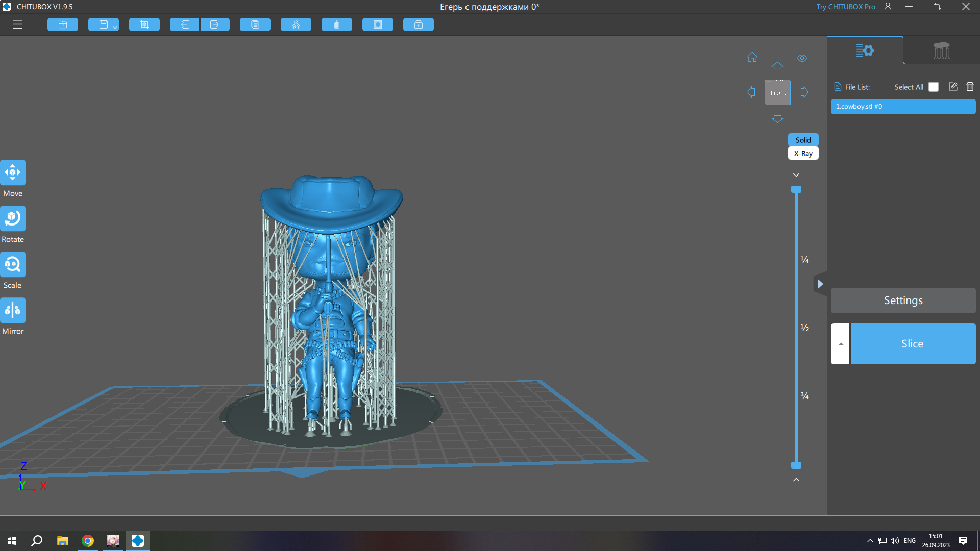This screenshot has width=980, height=551.
Task: Click the Save project toolbar icon
Action: pyautogui.click(x=103, y=24)
